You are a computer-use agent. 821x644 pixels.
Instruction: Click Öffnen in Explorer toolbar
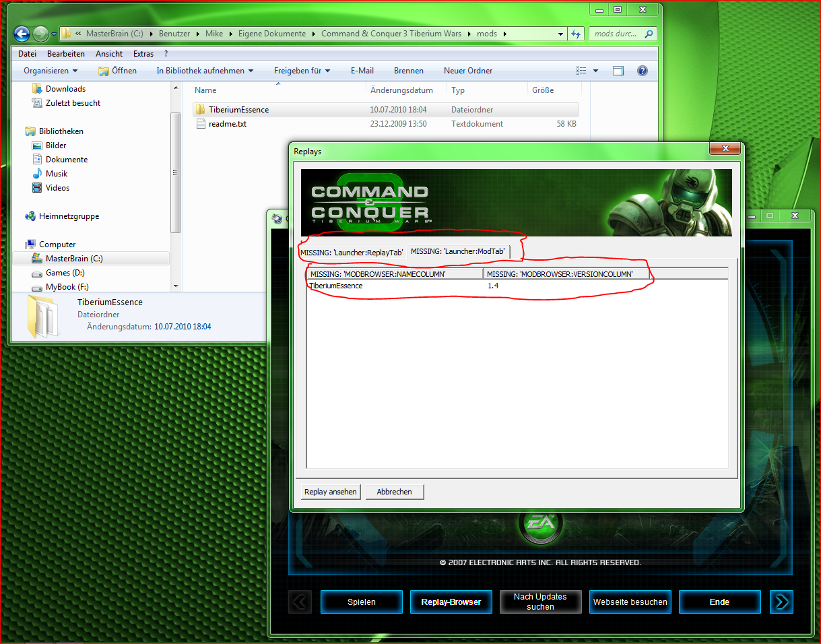point(117,71)
